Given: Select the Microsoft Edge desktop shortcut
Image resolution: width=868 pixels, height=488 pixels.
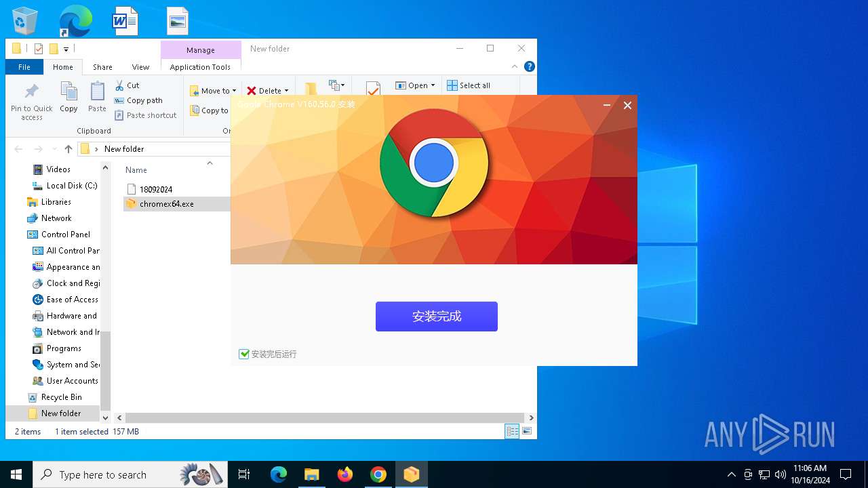Looking at the screenshot, I should [x=76, y=21].
